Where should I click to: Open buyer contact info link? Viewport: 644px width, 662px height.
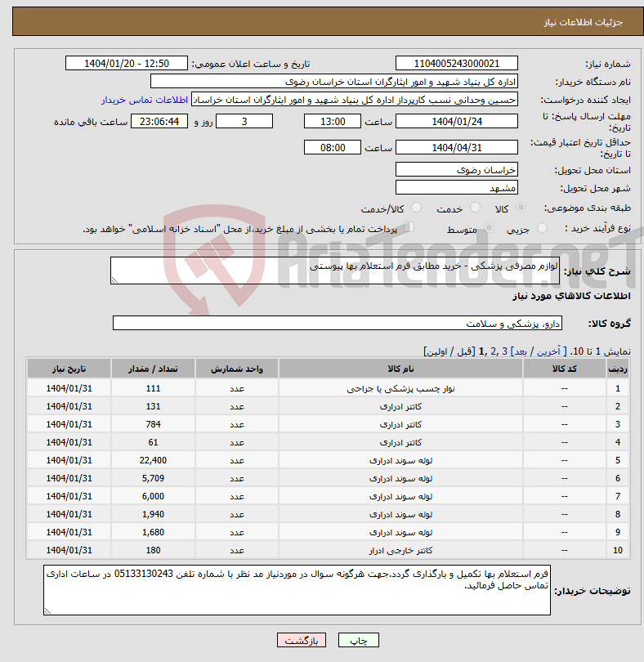click(x=145, y=100)
